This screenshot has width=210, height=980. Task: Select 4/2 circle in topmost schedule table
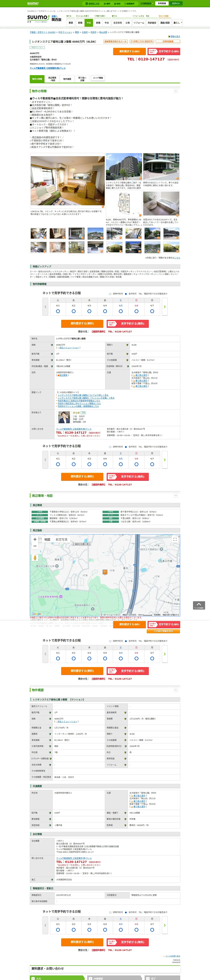74,311
